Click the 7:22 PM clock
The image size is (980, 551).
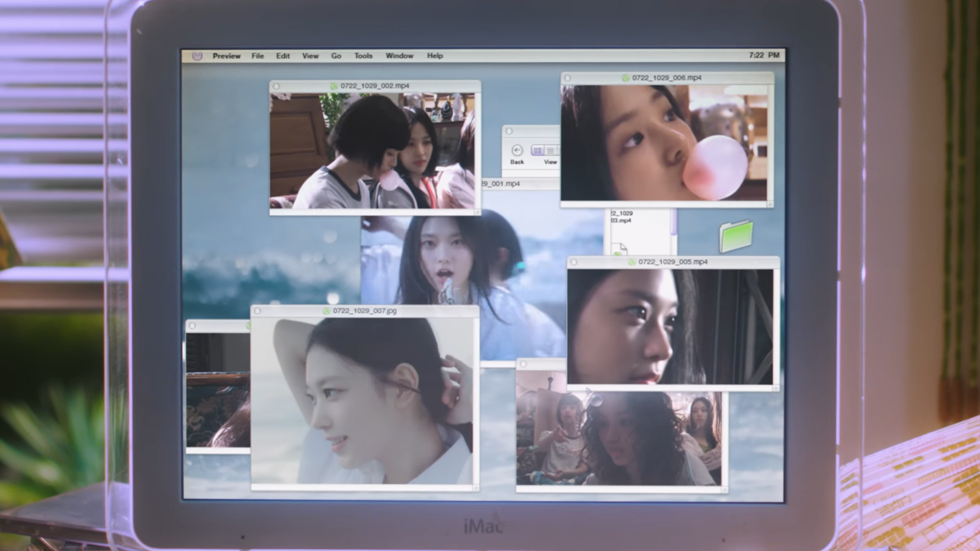[x=764, y=55]
